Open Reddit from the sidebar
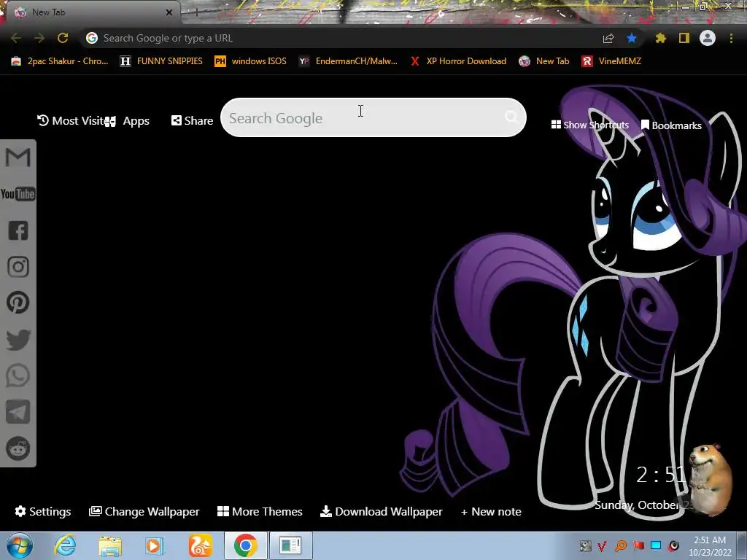747x560 pixels. 18,448
